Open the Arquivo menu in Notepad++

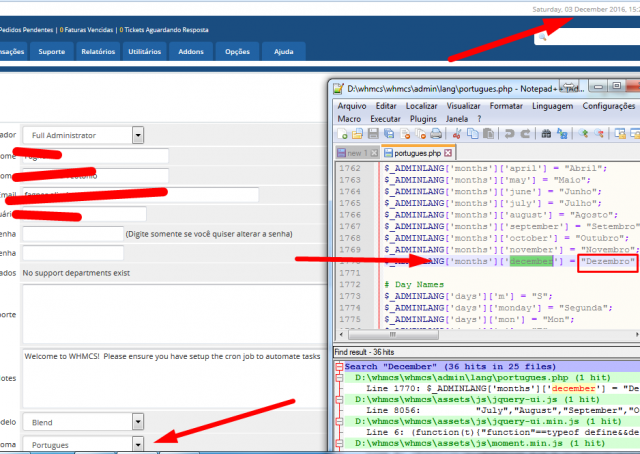[x=352, y=106]
